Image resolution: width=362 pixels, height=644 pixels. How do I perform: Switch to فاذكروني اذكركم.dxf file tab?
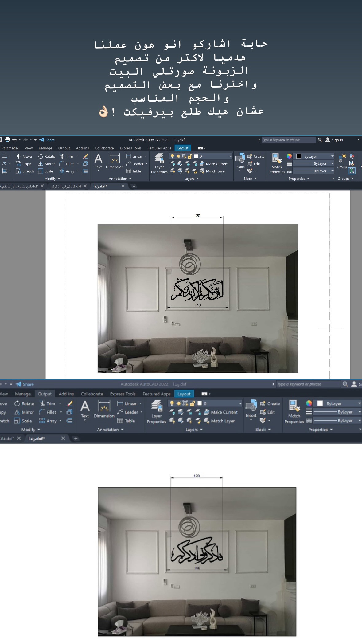(x=66, y=186)
